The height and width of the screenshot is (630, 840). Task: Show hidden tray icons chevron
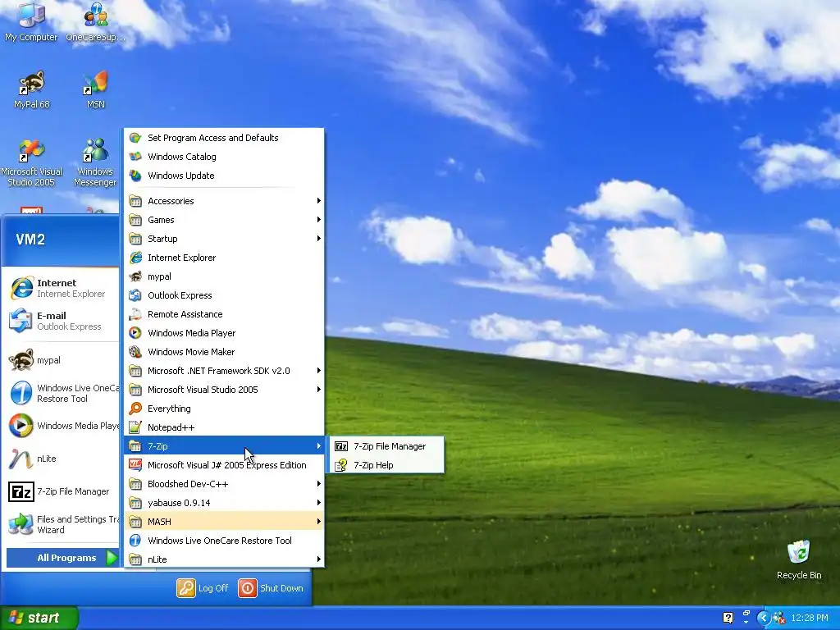[x=764, y=618]
